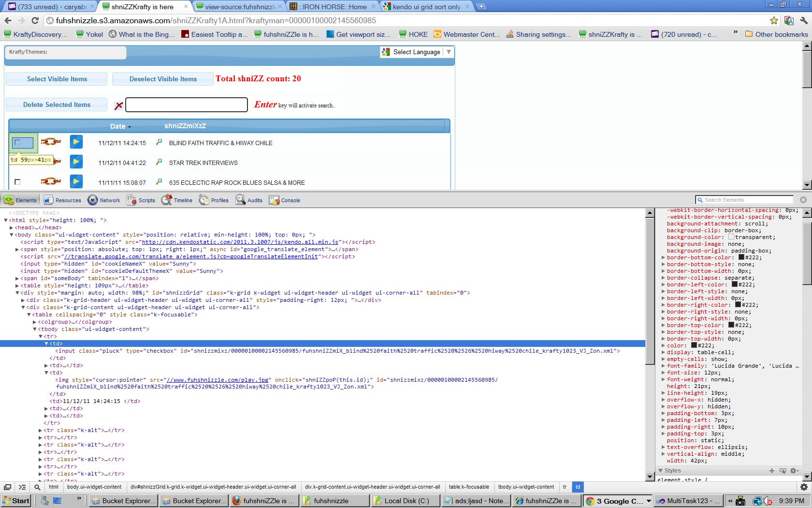Play the STAR TREK INTERVIEWS mix
Image resolution: width=812 pixels, height=508 pixels.
point(76,162)
